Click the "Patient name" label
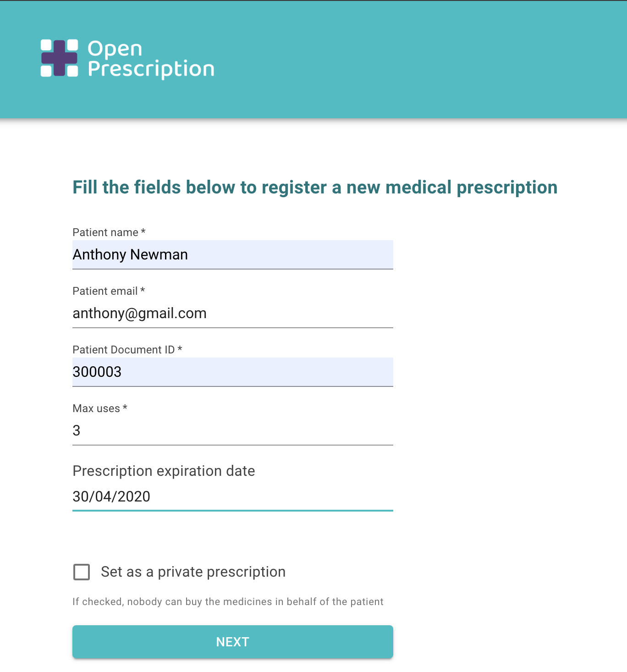This screenshot has width=627, height=672. [x=105, y=232]
